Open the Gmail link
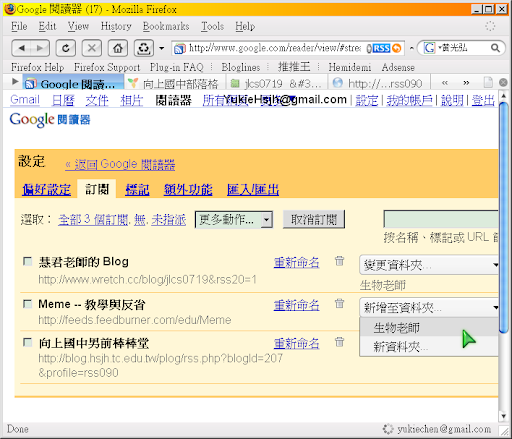 point(25,100)
